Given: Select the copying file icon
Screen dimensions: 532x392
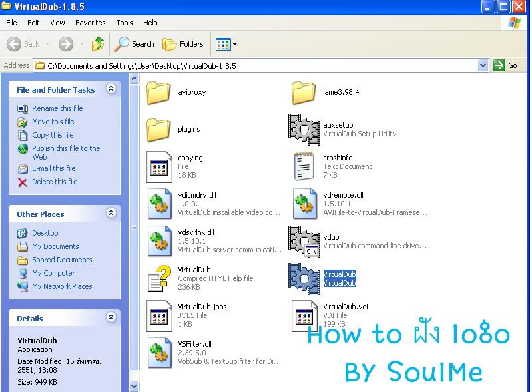Looking at the screenshot, I should coord(159,167).
